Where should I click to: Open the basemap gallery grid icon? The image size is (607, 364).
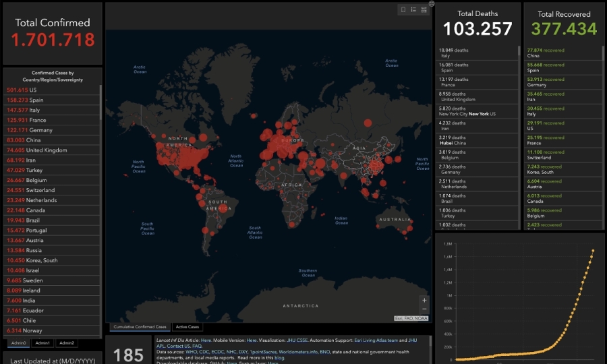[x=424, y=9]
